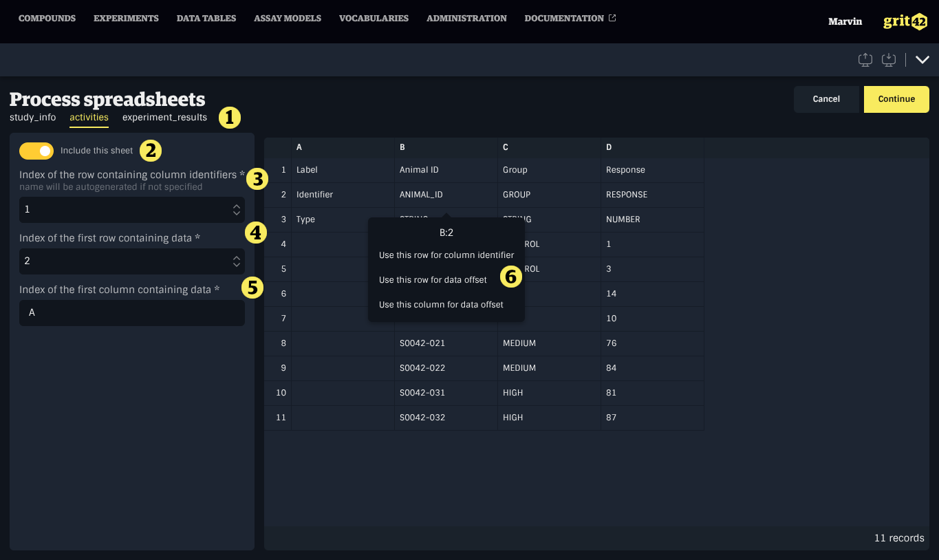The image size is (939, 560).
Task: Switch to the study_info sheet tab
Action: (33, 117)
